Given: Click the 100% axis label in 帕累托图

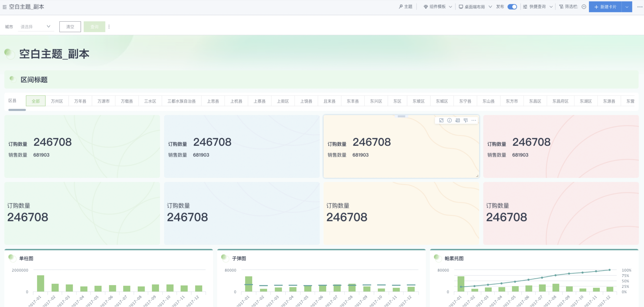Looking at the screenshot, I should point(626,270).
